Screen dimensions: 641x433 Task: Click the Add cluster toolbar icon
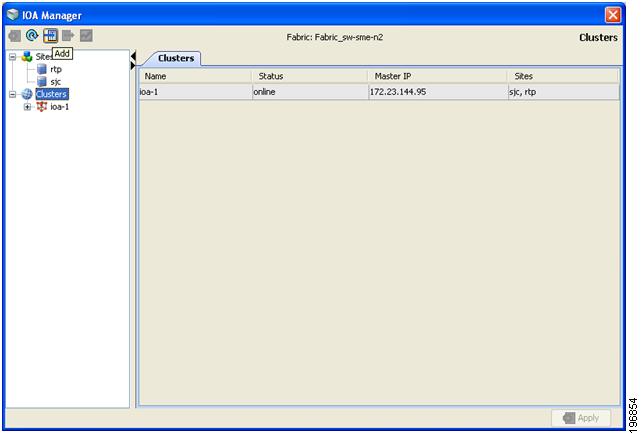click(x=50, y=36)
